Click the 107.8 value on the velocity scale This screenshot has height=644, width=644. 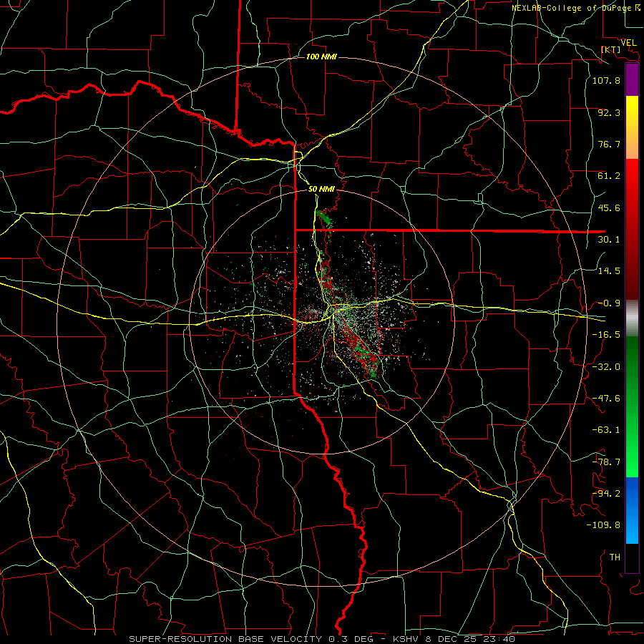coord(606,80)
